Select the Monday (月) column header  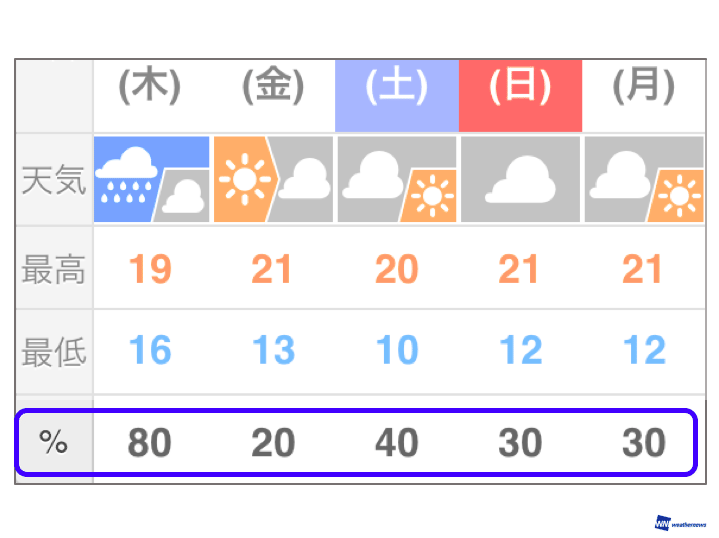(x=643, y=88)
